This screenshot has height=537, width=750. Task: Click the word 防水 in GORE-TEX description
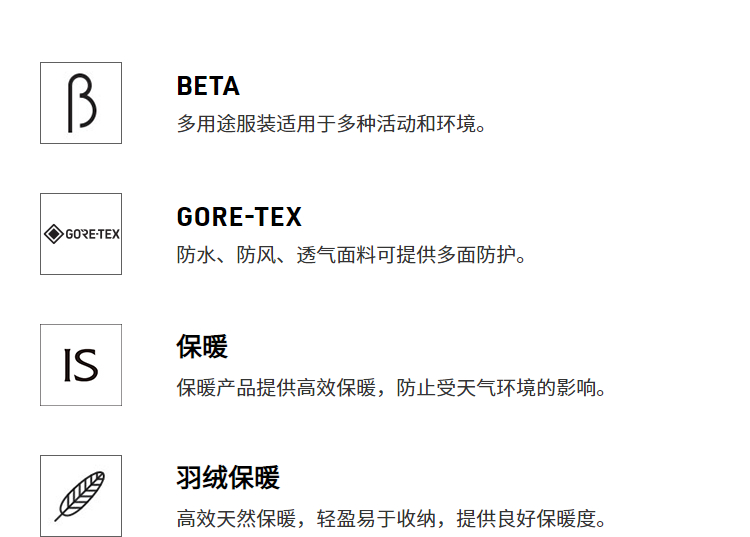[x=196, y=256]
